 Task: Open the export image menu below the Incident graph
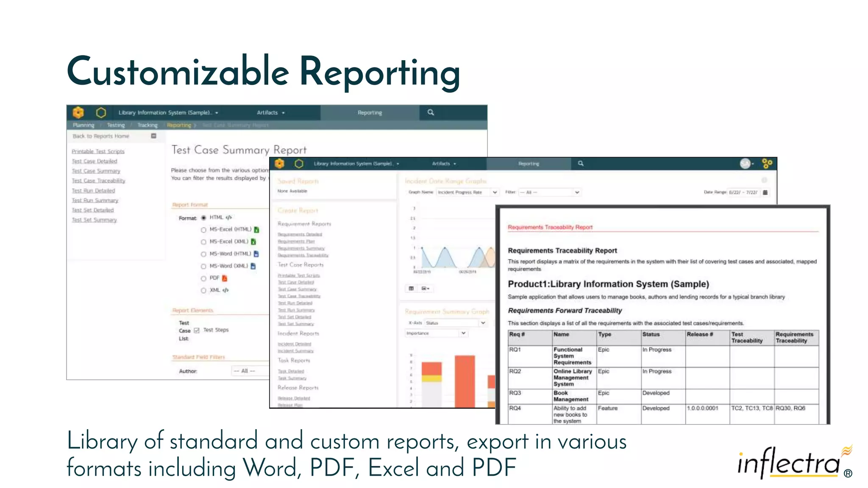[x=425, y=288]
